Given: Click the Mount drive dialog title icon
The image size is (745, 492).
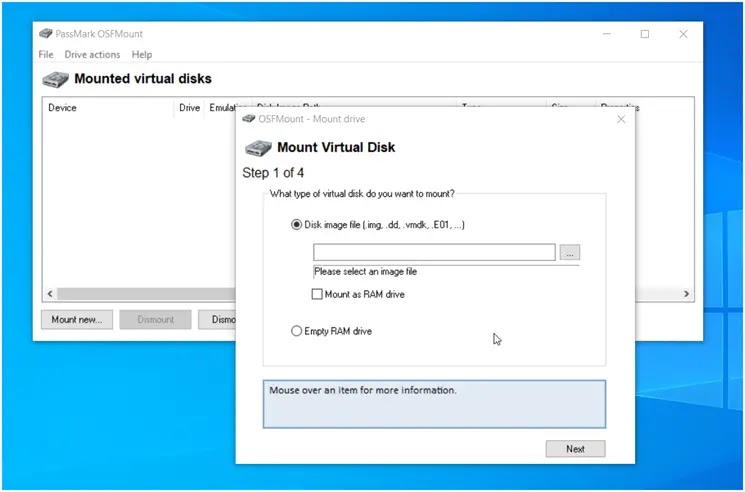Looking at the screenshot, I should tap(248, 119).
